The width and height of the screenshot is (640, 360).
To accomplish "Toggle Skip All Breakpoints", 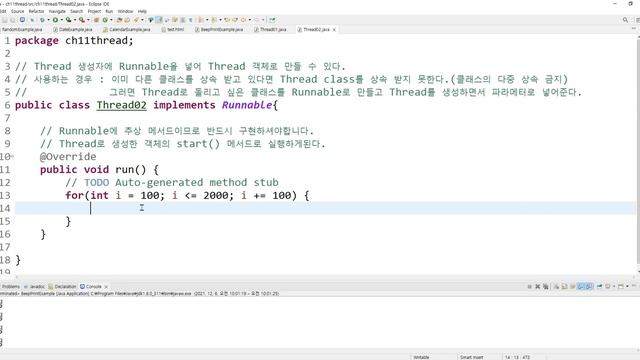I will coord(32,20).
